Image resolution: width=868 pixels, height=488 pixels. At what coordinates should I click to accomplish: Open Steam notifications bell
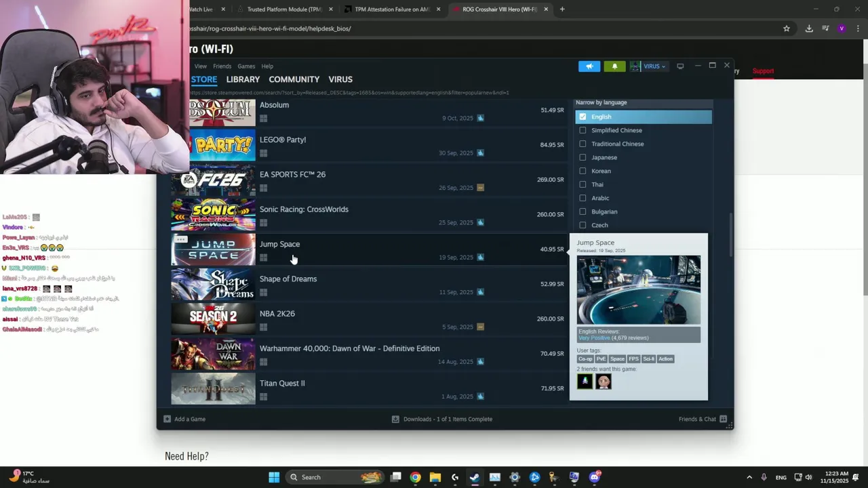[x=614, y=66]
